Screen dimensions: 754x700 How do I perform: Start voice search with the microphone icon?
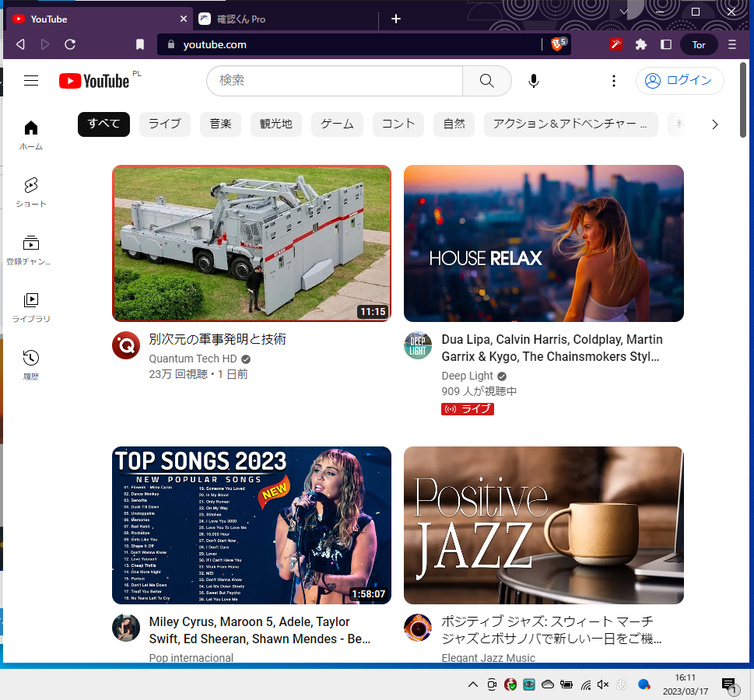click(533, 81)
